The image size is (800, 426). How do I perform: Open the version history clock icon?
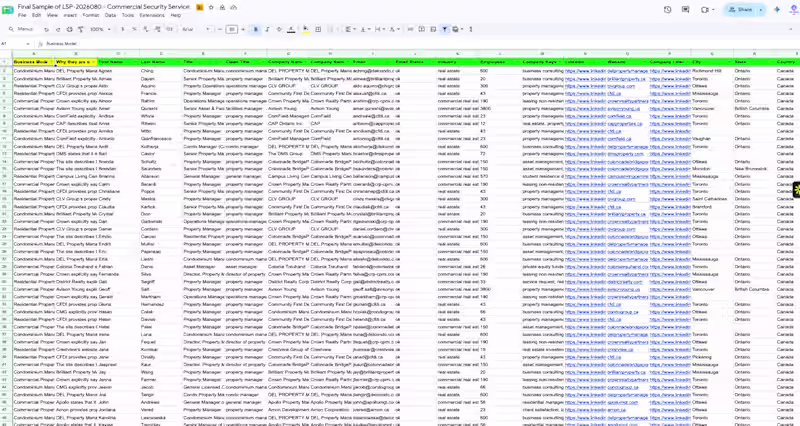[x=667, y=10]
